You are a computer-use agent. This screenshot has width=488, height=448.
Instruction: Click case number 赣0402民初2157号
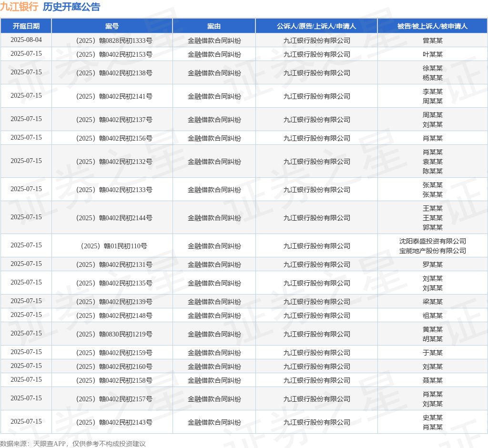click(114, 399)
